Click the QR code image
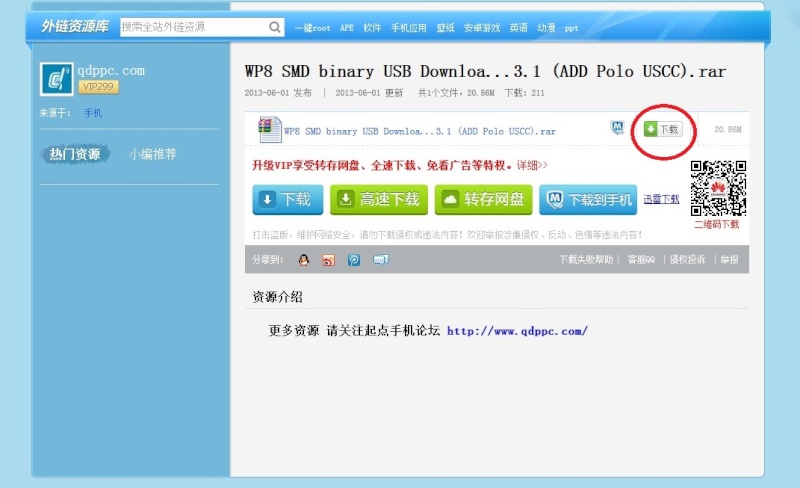 coord(718,188)
